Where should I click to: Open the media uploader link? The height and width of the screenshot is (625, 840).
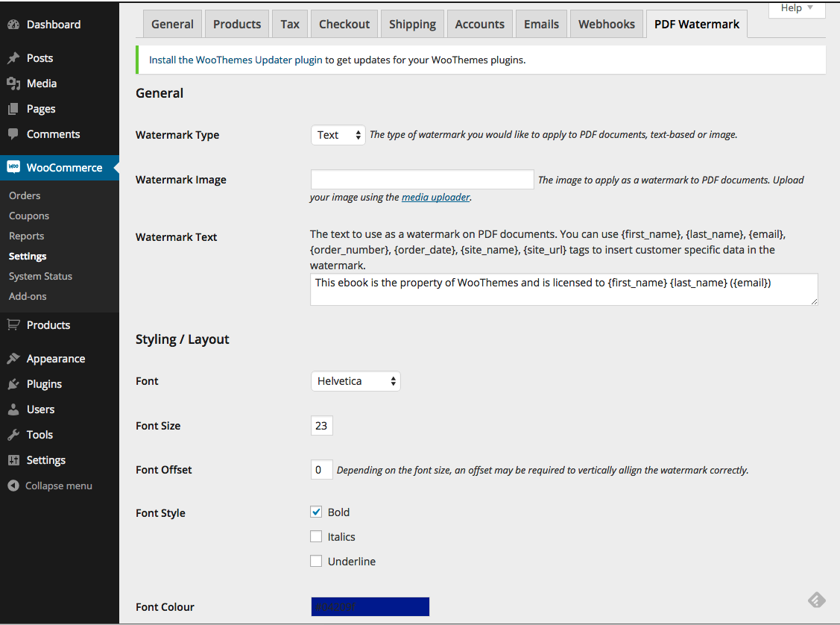coord(435,197)
